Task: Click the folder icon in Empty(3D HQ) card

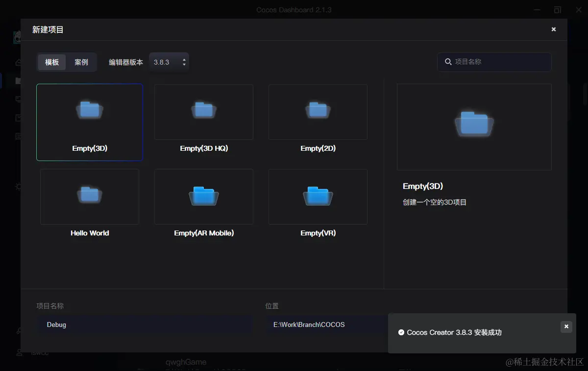Action: (x=204, y=110)
